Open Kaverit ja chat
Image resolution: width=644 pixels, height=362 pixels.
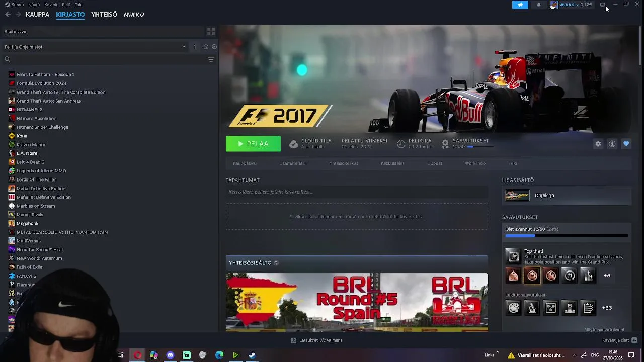coord(620,340)
